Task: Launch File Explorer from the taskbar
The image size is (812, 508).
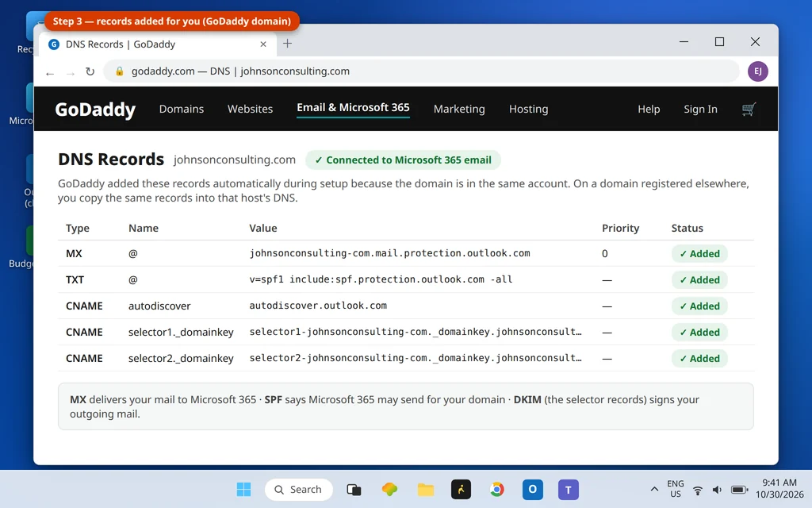Action: (x=426, y=489)
